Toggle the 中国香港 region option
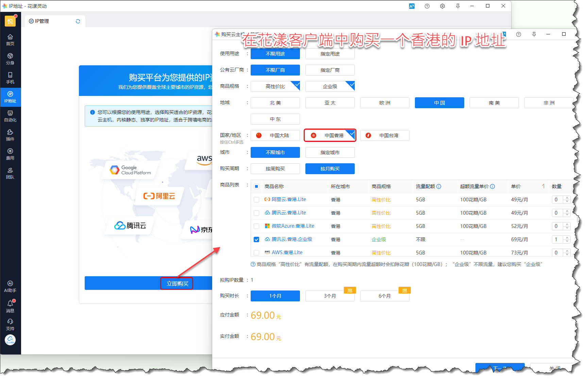The width and height of the screenshot is (588, 381). coord(330,135)
